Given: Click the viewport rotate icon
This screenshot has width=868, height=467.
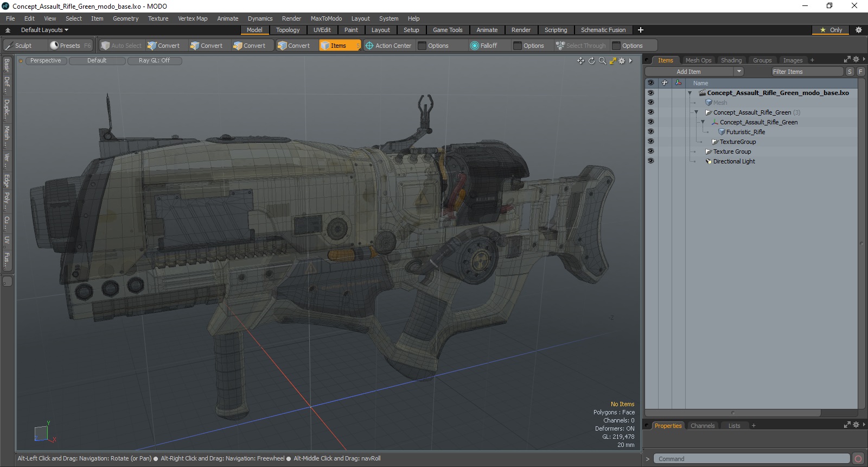Looking at the screenshot, I should coord(592,61).
